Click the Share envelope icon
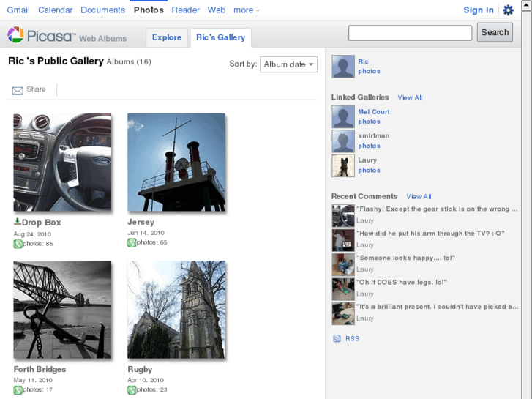 (x=18, y=90)
